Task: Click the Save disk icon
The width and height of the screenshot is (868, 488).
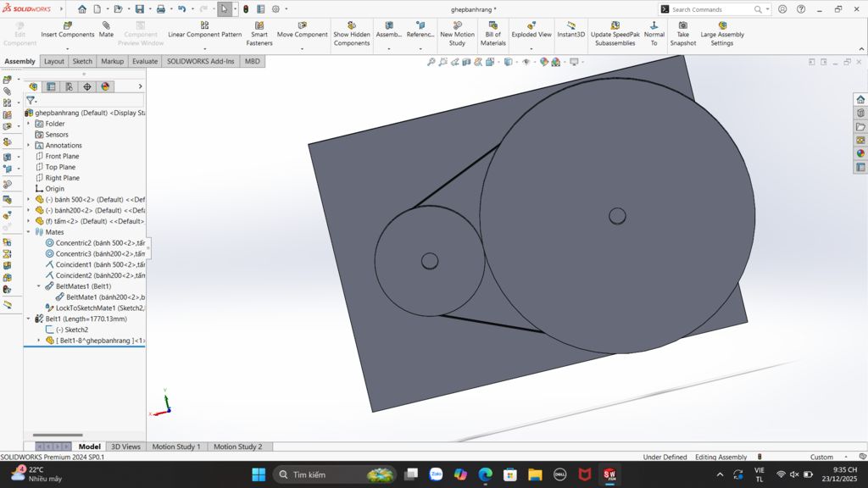Action: coord(140,8)
